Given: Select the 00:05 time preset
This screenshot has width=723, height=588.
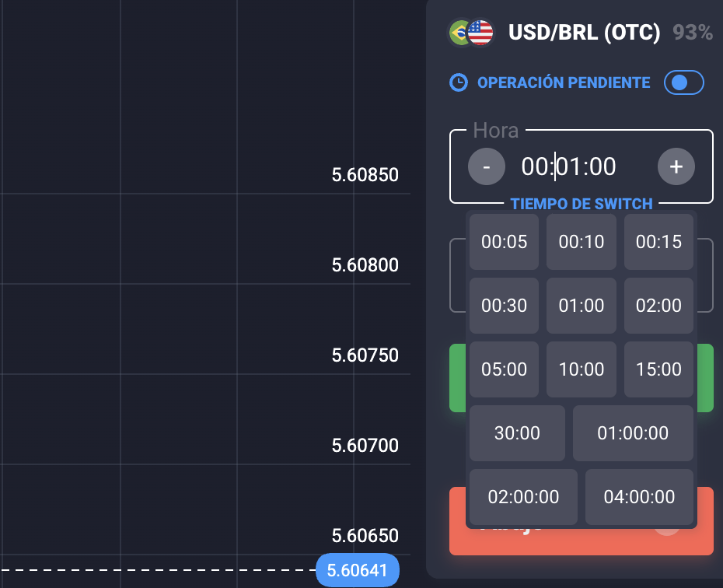Looking at the screenshot, I should (504, 242).
